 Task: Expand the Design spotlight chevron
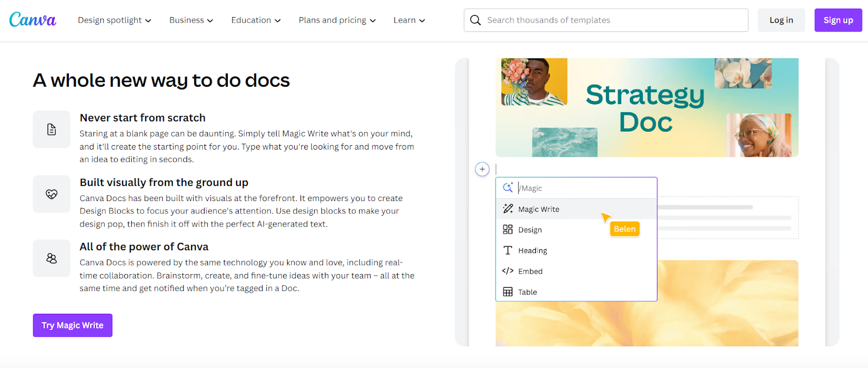coord(148,21)
